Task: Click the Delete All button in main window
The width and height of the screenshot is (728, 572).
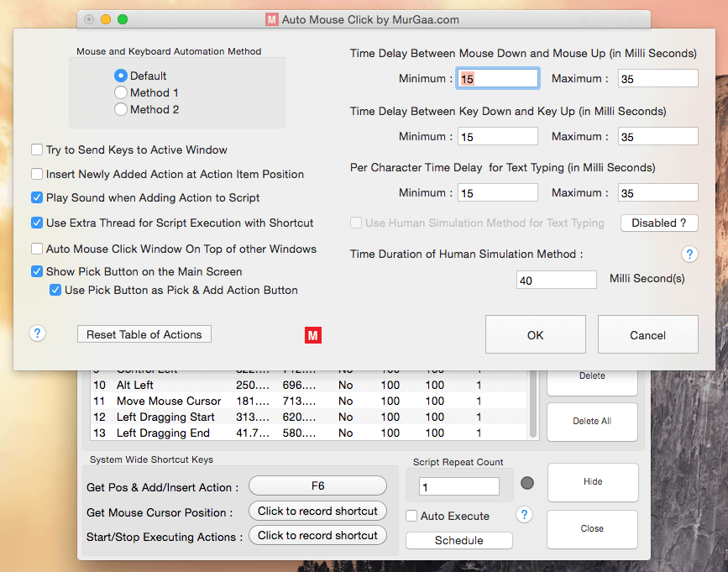Action: tap(592, 421)
